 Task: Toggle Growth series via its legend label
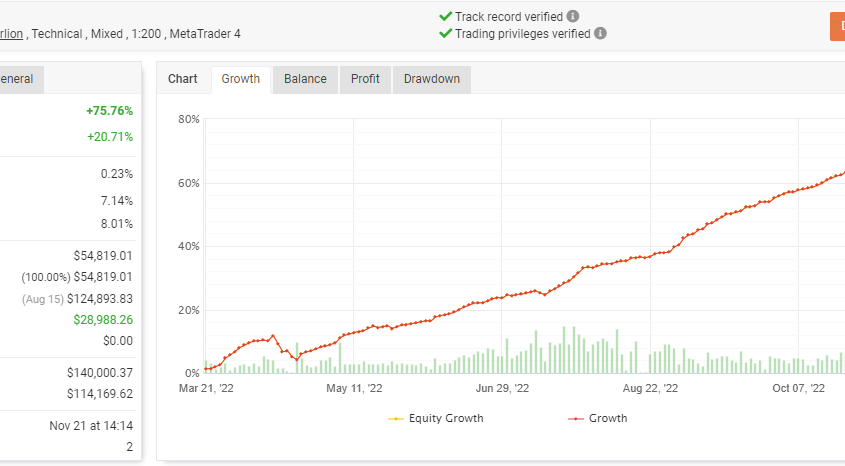(x=608, y=418)
